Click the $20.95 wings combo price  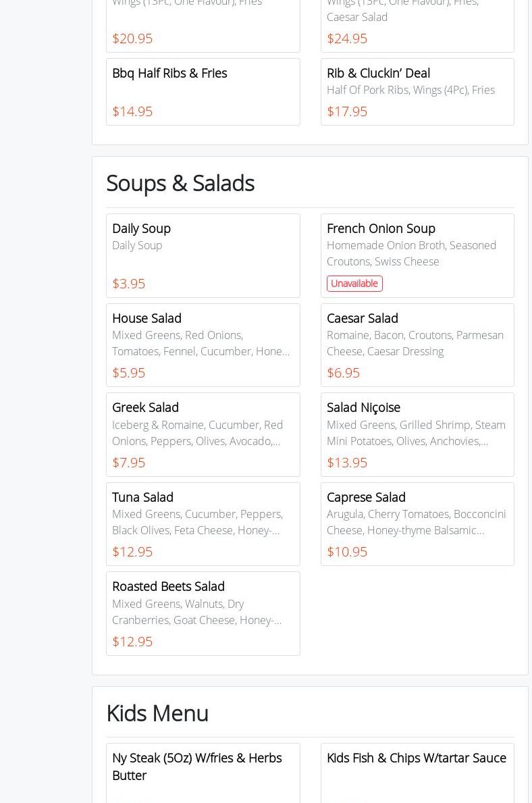[132, 38]
